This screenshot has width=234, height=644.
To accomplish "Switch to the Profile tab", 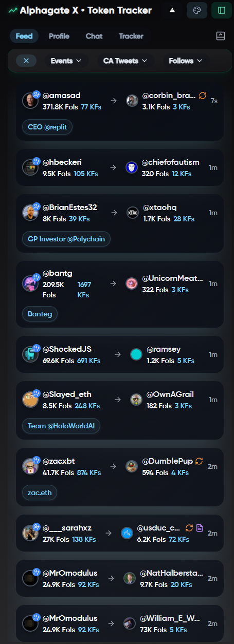I will 59,36.
